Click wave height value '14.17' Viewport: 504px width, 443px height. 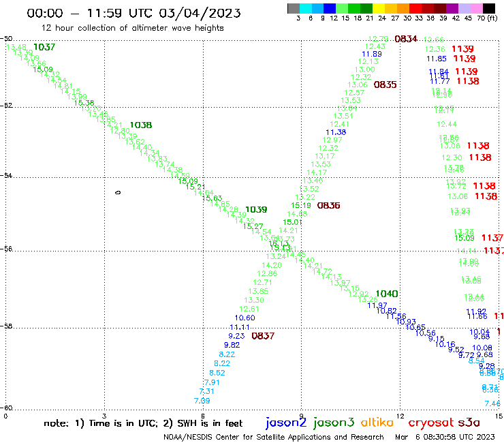tap(317, 172)
